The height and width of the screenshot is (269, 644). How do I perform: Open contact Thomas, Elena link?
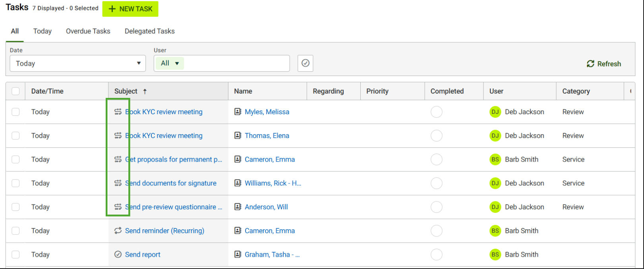pyautogui.click(x=267, y=136)
